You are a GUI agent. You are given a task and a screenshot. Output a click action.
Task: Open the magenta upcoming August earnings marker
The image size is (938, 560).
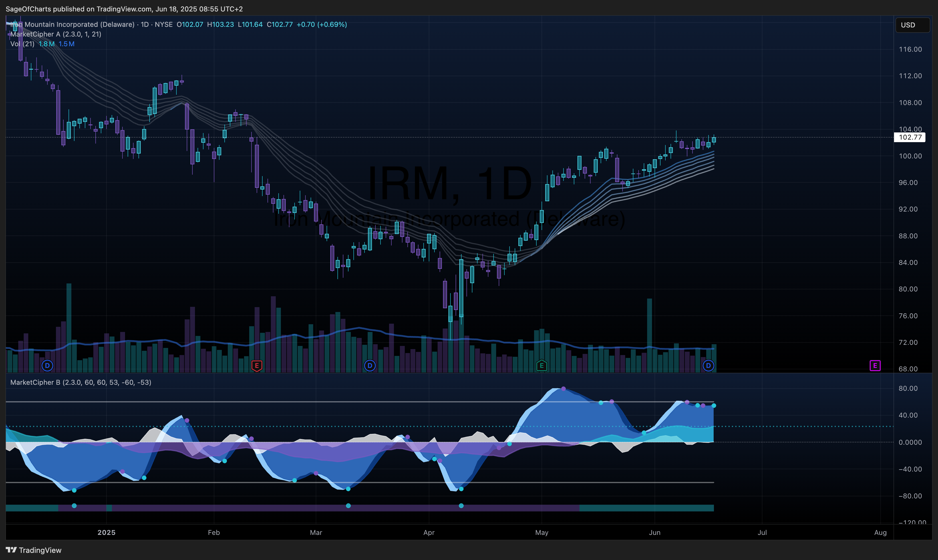point(875,366)
